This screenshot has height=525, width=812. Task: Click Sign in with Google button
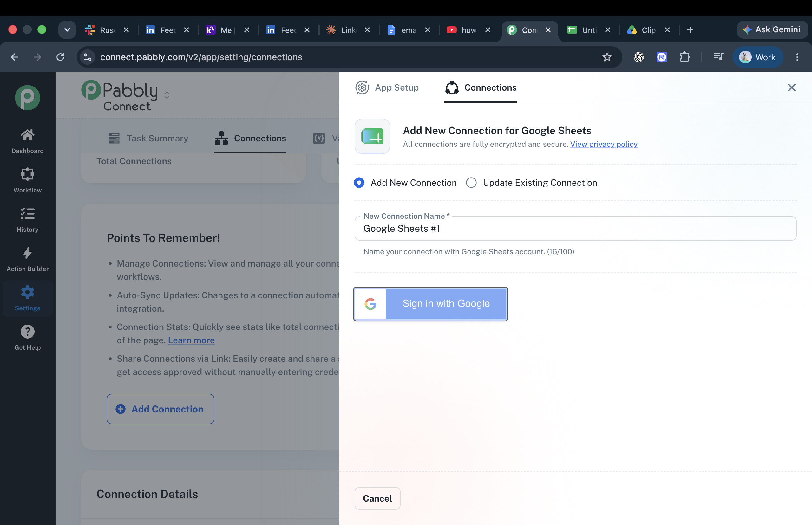tap(430, 304)
